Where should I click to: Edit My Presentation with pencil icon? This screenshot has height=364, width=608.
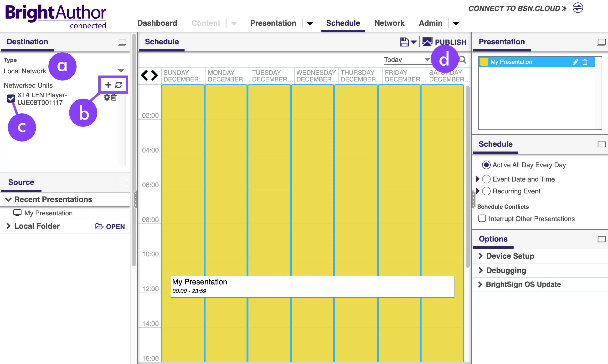(575, 62)
